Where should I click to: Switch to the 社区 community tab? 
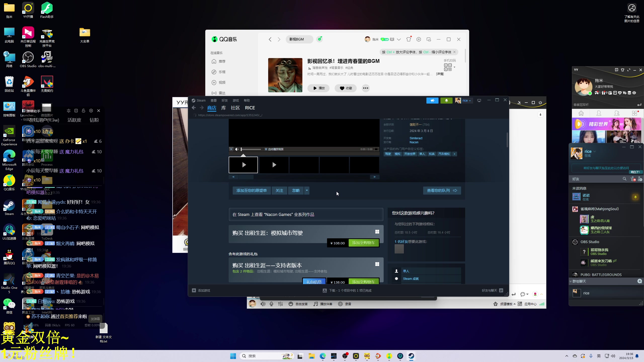tap(235, 108)
